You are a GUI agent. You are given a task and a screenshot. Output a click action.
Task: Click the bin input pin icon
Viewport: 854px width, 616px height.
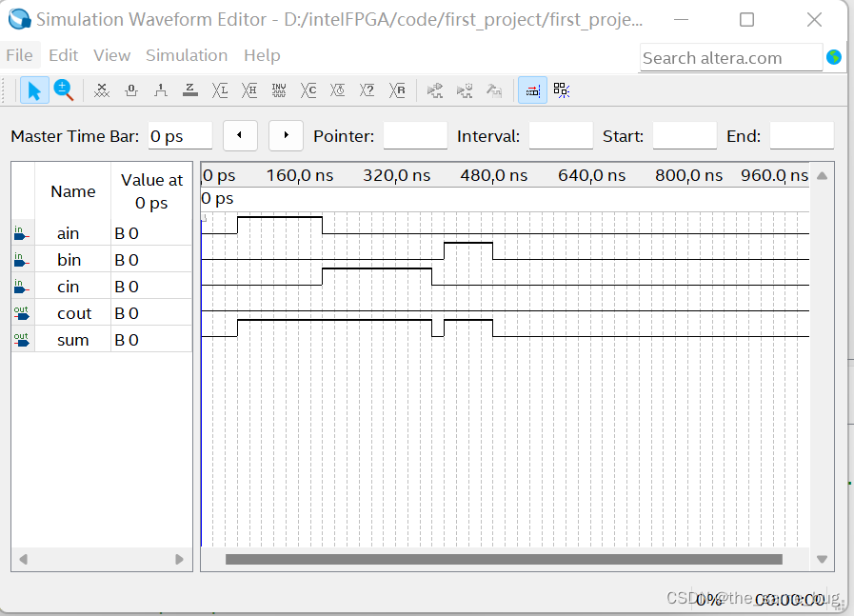(x=21, y=260)
